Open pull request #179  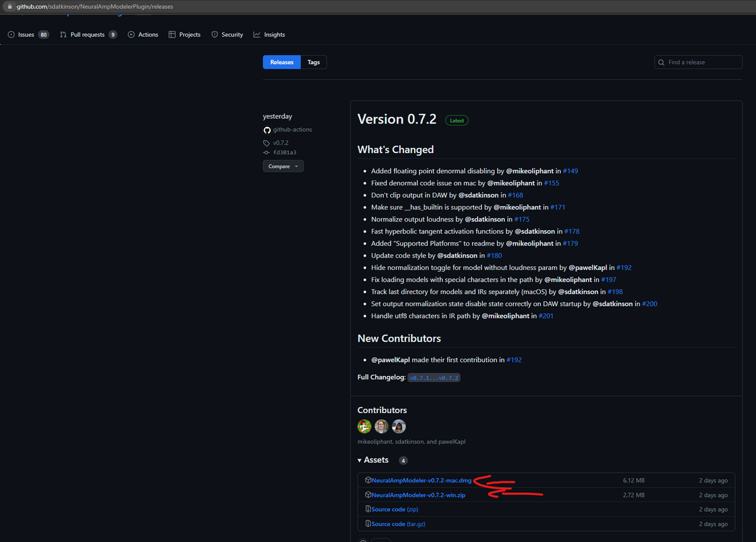(x=570, y=243)
